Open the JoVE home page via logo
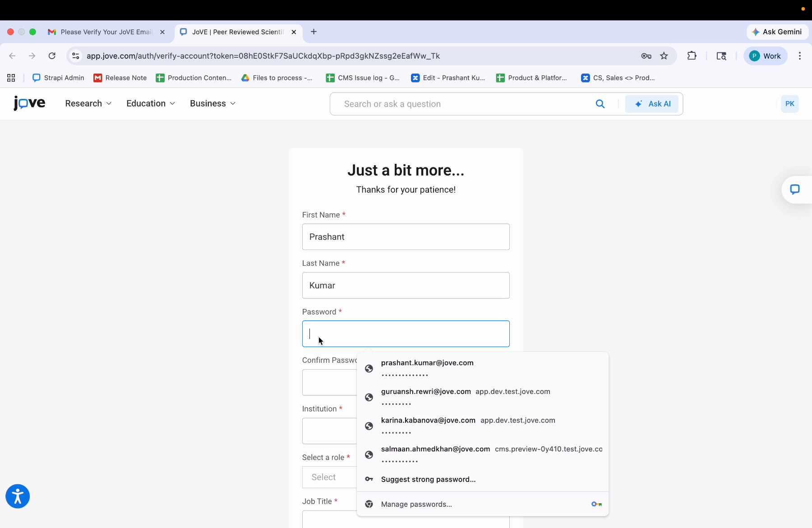Screen dimensions: 812x528 [29, 103]
